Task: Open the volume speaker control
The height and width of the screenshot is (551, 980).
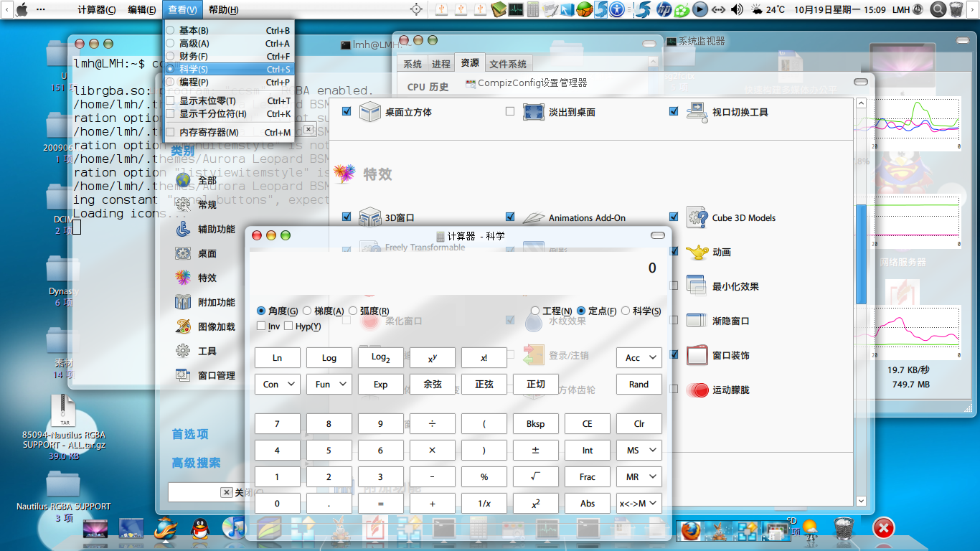Action: [x=737, y=9]
